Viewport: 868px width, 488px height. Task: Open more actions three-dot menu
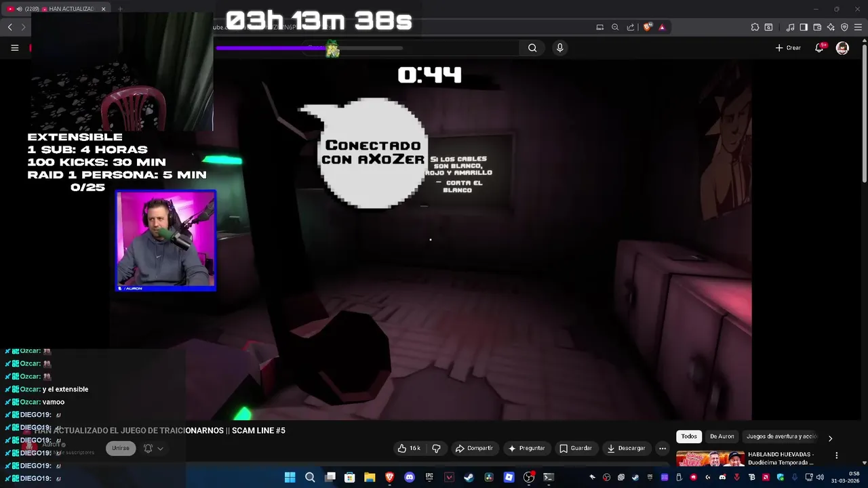pyautogui.click(x=663, y=448)
